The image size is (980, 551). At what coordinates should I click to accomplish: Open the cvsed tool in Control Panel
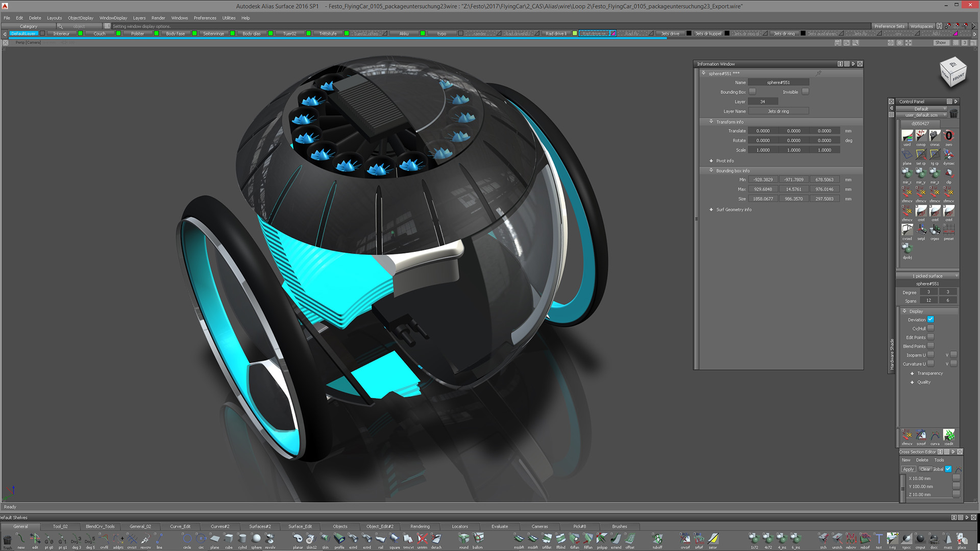[x=907, y=232]
